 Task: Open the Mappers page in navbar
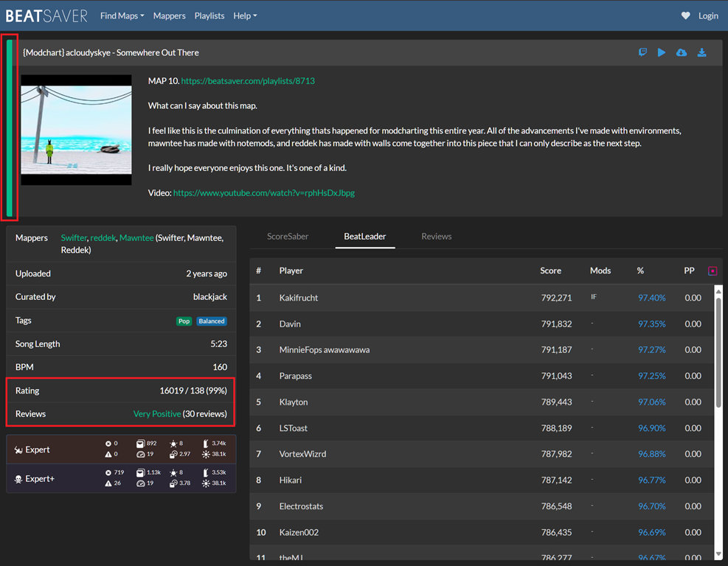click(169, 15)
